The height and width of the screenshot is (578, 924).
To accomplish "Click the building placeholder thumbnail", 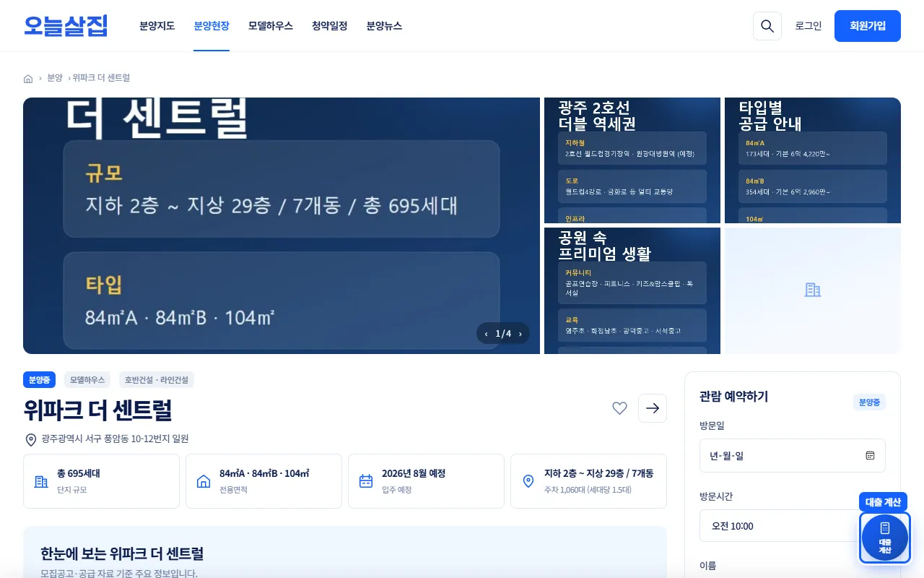I will [813, 290].
